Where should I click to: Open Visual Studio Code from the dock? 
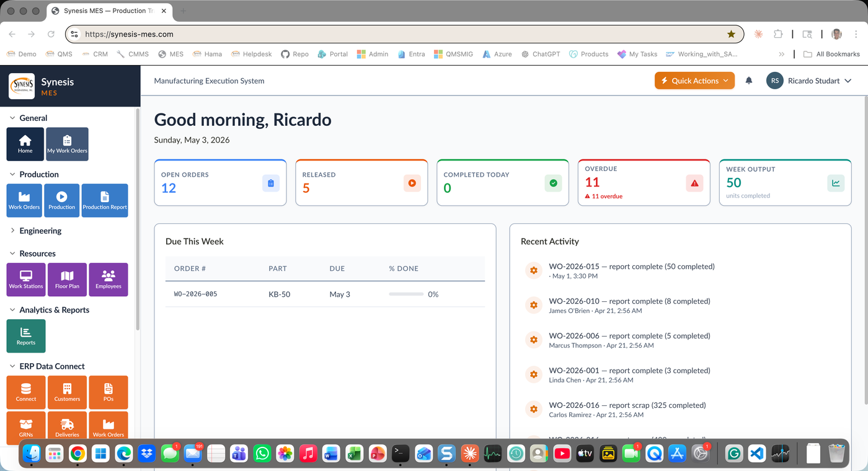pyautogui.click(x=757, y=454)
